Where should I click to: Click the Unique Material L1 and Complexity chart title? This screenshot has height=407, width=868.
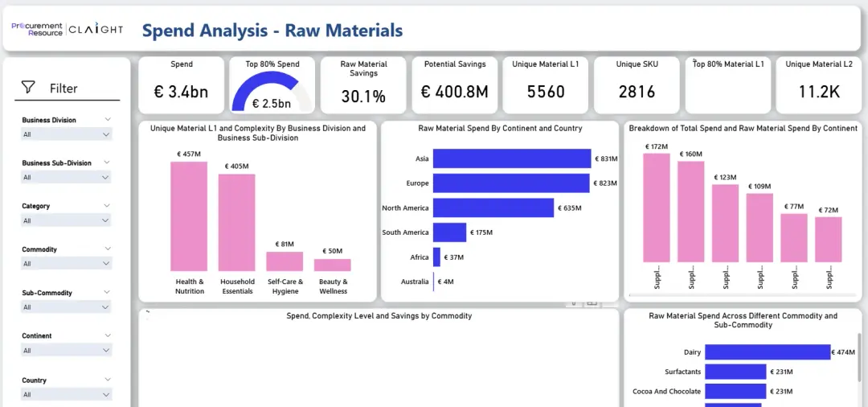[x=258, y=133]
